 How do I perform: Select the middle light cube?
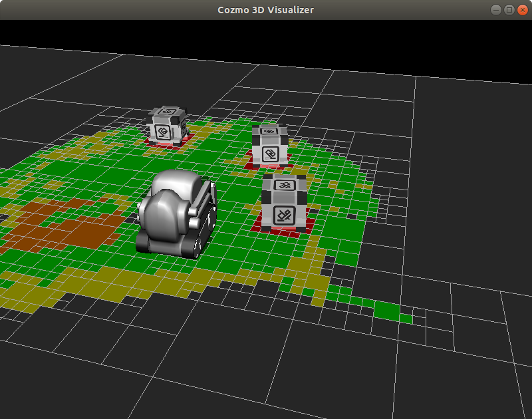[270, 145]
